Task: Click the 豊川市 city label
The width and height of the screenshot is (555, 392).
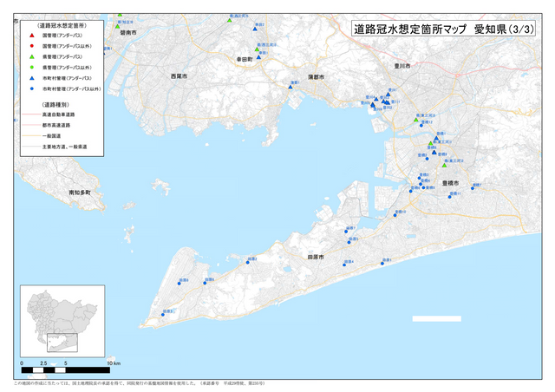Action: [x=402, y=66]
